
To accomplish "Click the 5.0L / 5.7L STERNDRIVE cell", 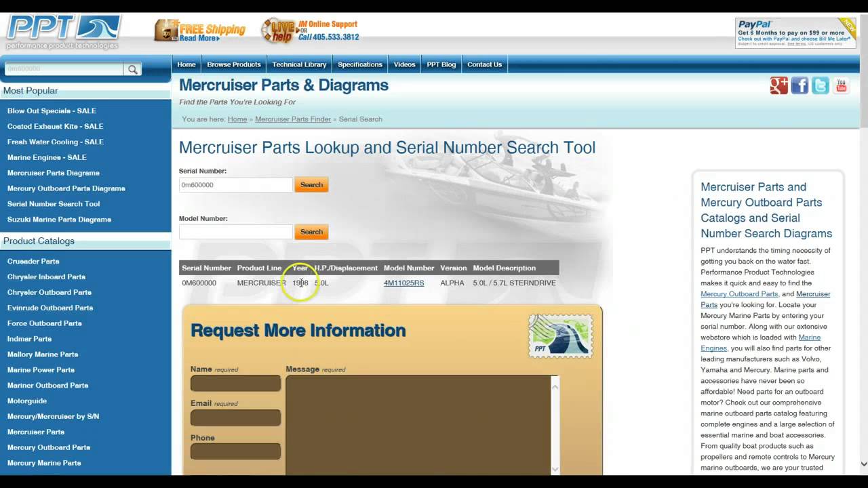I will [x=514, y=283].
